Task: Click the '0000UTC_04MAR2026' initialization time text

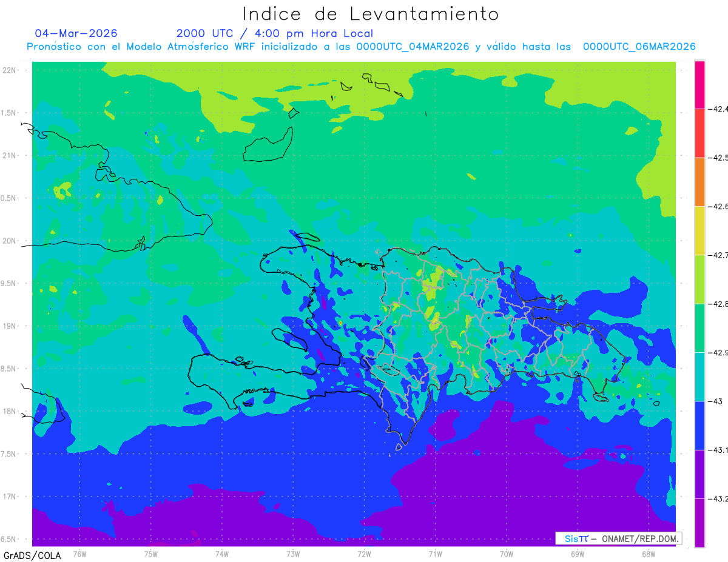Action: click(413, 47)
